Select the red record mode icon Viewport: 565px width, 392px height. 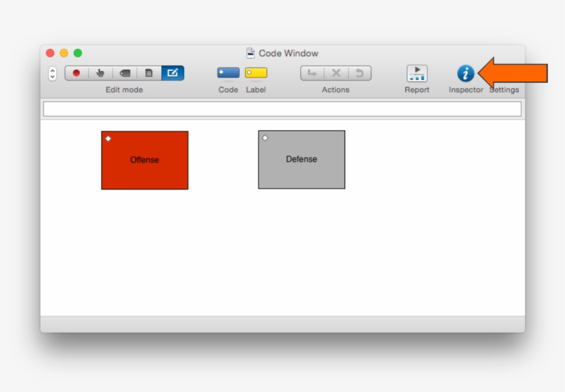pyautogui.click(x=76, y=73)
